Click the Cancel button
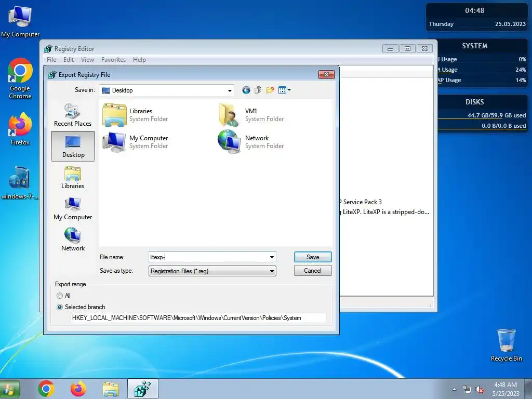Screen dimensions: 532x399 [313, 271]
